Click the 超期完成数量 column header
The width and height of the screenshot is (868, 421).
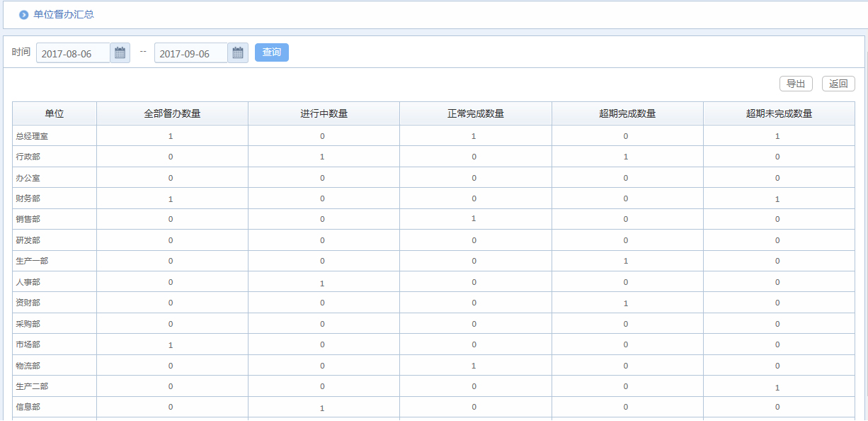click(626, 113)
